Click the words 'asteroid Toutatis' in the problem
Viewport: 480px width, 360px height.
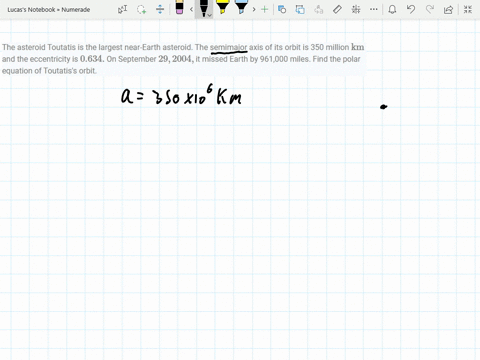click(x=46, y=47)
